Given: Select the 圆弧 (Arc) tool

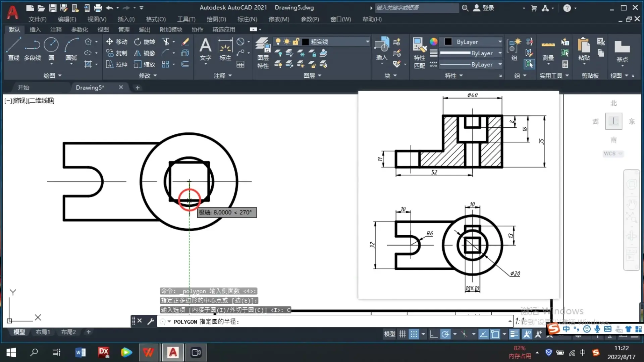Looking at the screenshot, I should 71,49.
